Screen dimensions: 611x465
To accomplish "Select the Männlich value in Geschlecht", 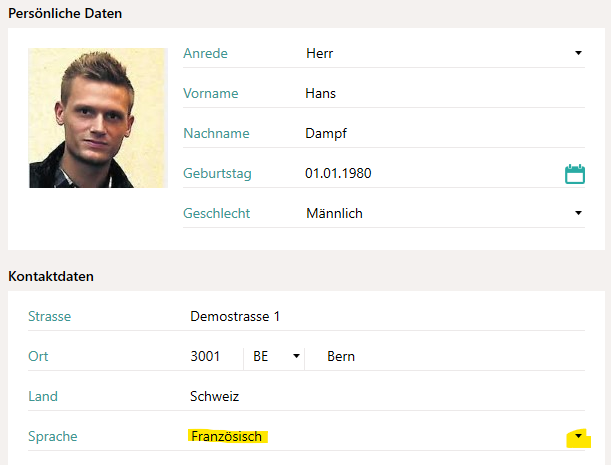I will pyautogui.click(x=334, y=214).
